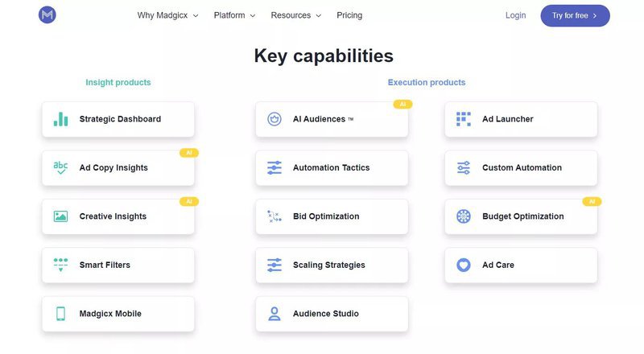Click the Strategic Dashboard bar chart icon
644x354 pixels.
pos(61,119)
